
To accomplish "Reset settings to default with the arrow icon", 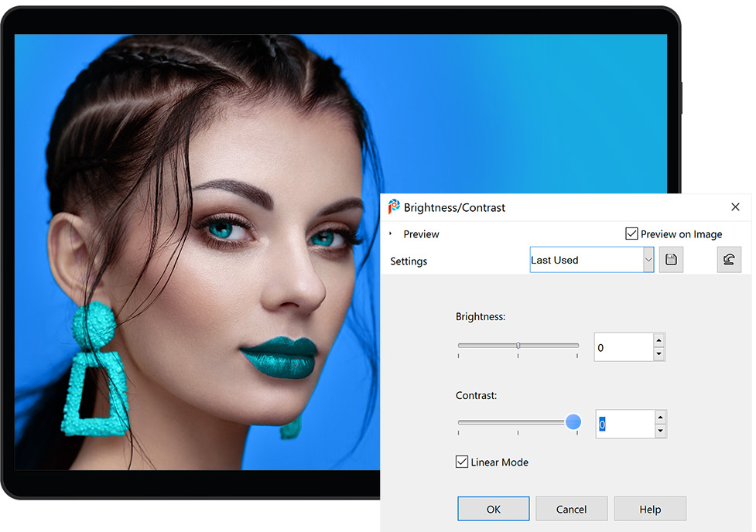I will [x=729, y=260].
